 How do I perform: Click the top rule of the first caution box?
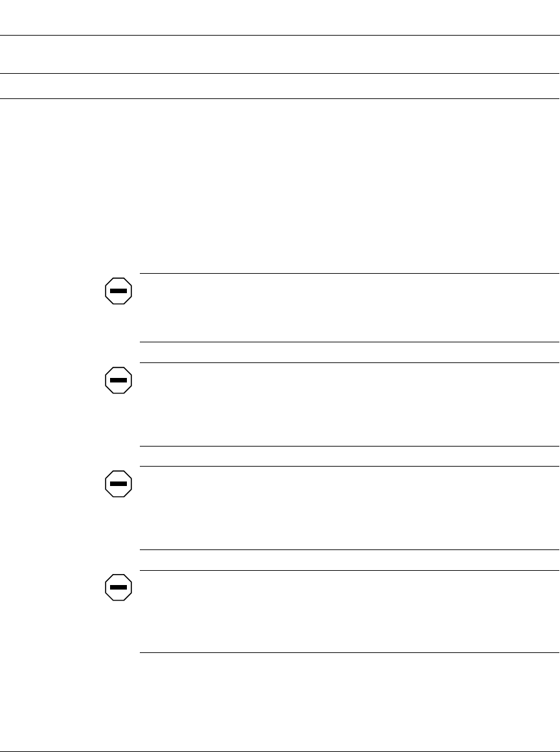(350, 273)
